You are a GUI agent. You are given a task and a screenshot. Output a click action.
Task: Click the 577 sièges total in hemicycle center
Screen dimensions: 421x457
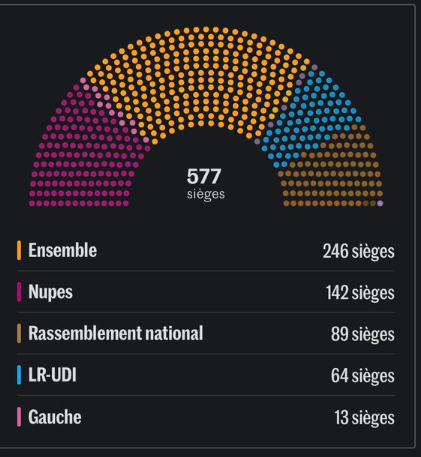(x=205, y=183)
